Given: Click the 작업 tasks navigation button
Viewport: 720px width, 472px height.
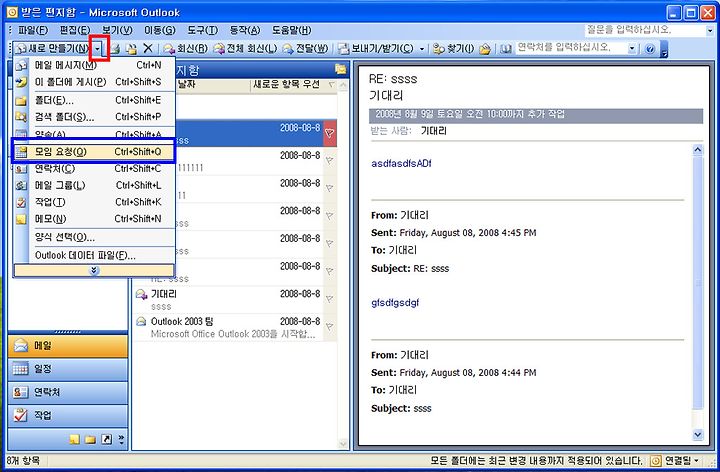Looking at the screenshot, I should coord(68,416).
